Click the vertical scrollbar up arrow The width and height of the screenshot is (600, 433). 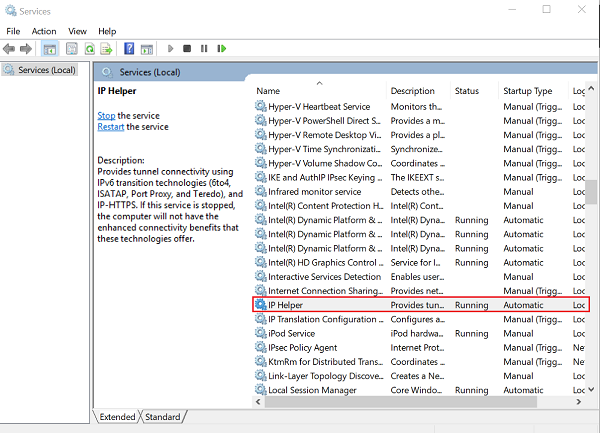point(591,88)
